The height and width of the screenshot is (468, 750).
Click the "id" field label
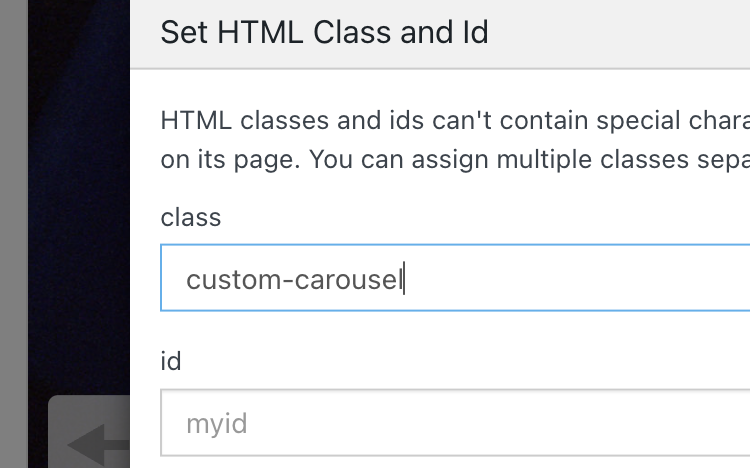(171, 361)
